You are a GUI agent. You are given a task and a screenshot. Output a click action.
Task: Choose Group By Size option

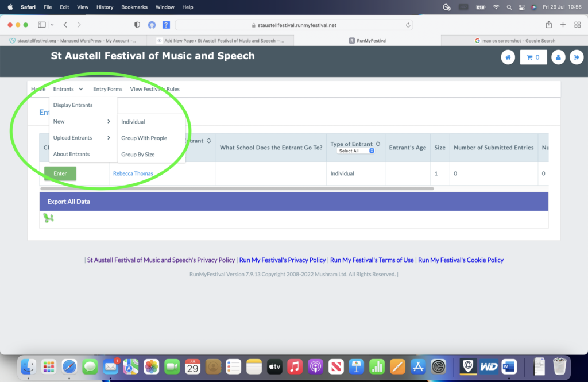tap(138, 154)
